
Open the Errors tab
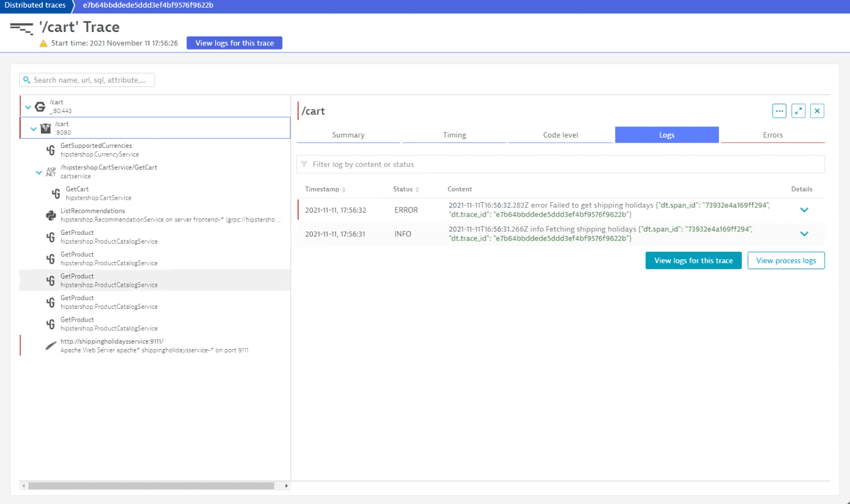click(773, 135)
